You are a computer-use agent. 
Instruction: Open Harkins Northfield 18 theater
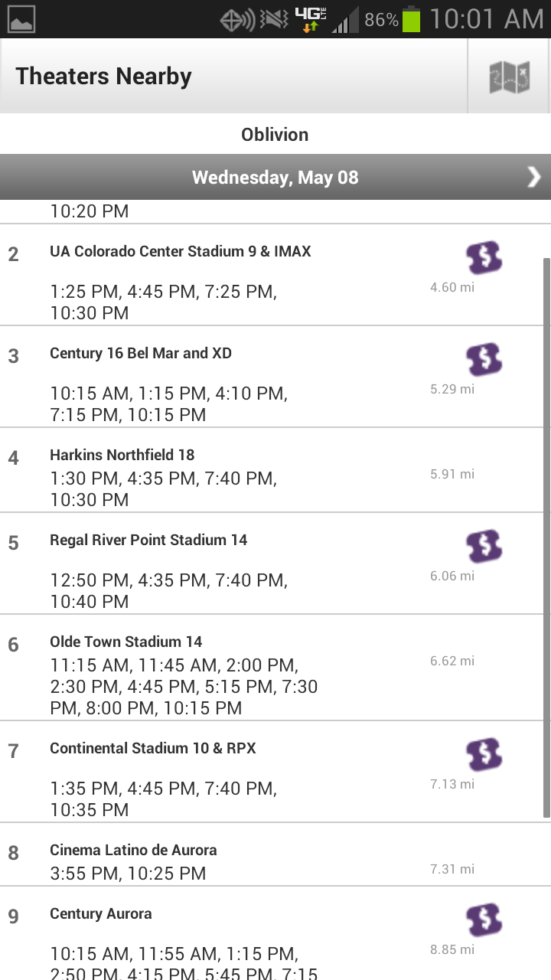point(122,455)
